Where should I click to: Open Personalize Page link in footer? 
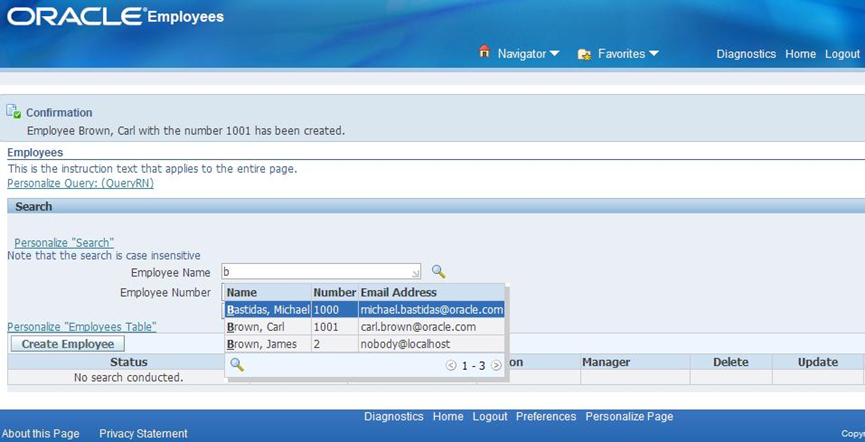tap(629, 417)
